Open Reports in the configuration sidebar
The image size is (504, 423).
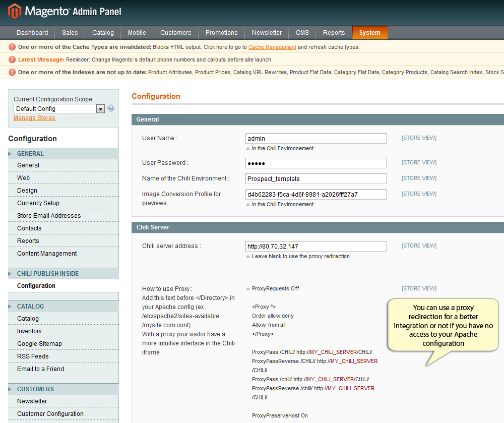(x=64, y=241)
